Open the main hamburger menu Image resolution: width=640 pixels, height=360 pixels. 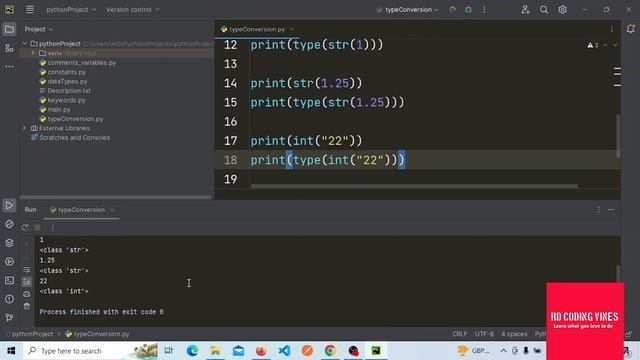(30, 9)
